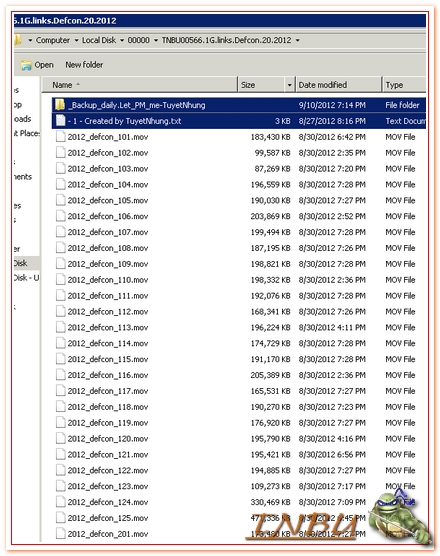The image size is (440, 556).
Task: Click the Open button in the toolbar
Action: point(37,65)
